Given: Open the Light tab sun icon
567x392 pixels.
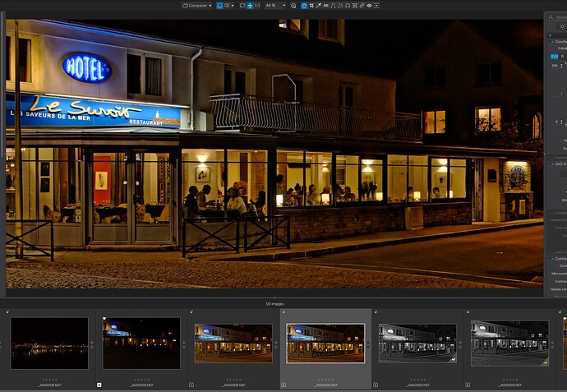Looking at the screenshot, I should pyautogui.click(x=562, y=26).
